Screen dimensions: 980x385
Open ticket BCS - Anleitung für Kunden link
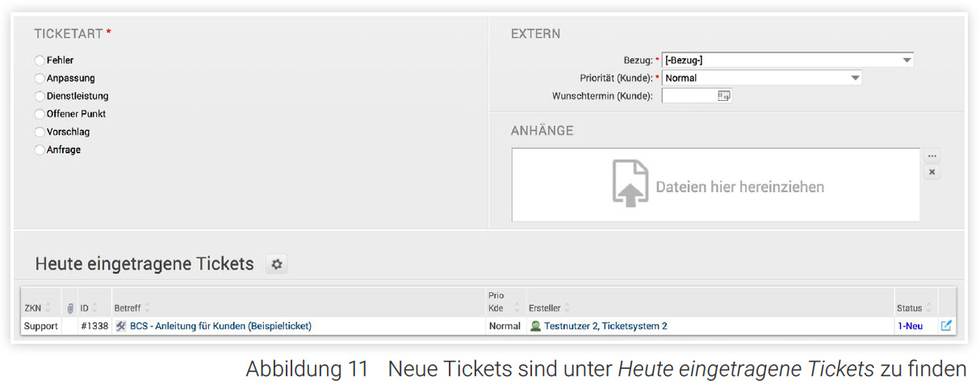(220, 326)
